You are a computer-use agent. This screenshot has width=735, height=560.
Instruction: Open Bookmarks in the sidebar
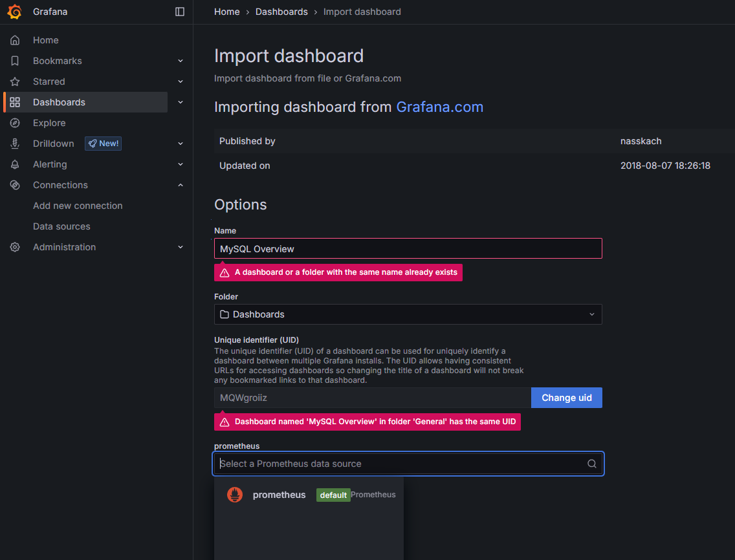click(x=57, y=61)
